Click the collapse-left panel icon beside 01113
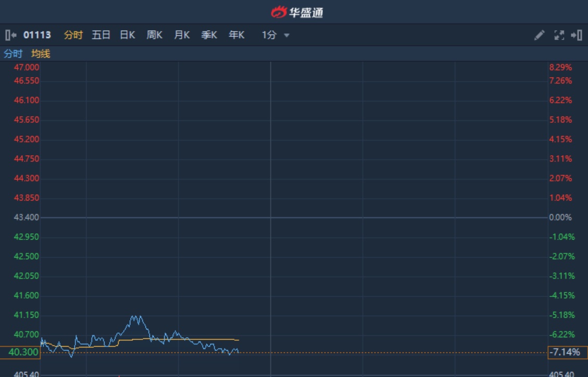Viewport: 588px width, 377px height. click(10, 35)
